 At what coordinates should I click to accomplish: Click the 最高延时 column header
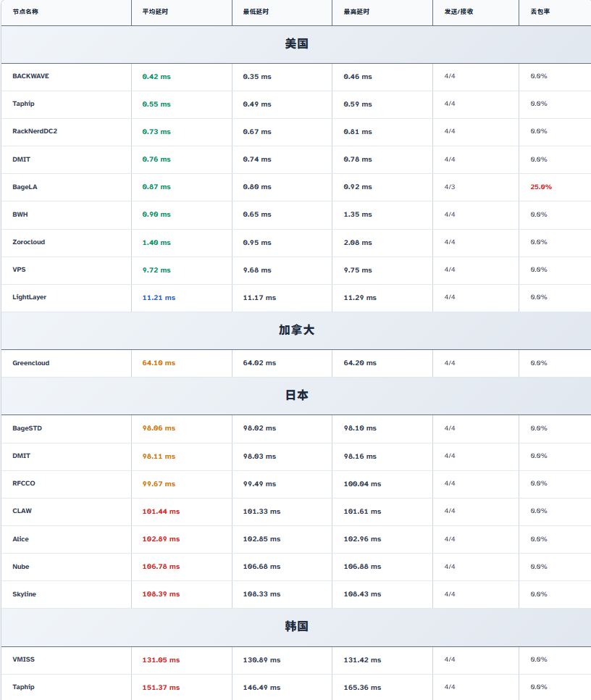357,12
